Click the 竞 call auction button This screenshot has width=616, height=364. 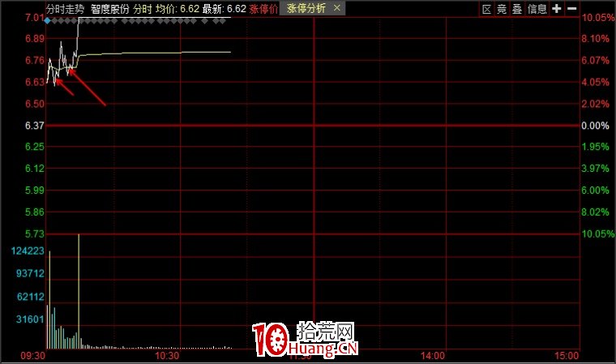[502, 9]
